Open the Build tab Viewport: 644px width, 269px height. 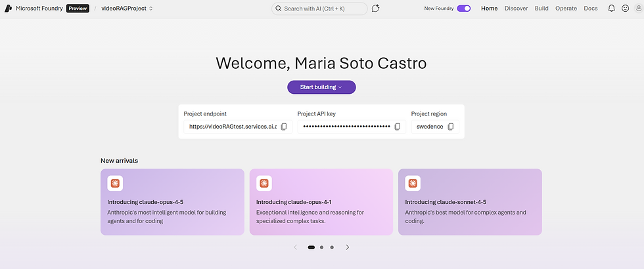point(541,9)
